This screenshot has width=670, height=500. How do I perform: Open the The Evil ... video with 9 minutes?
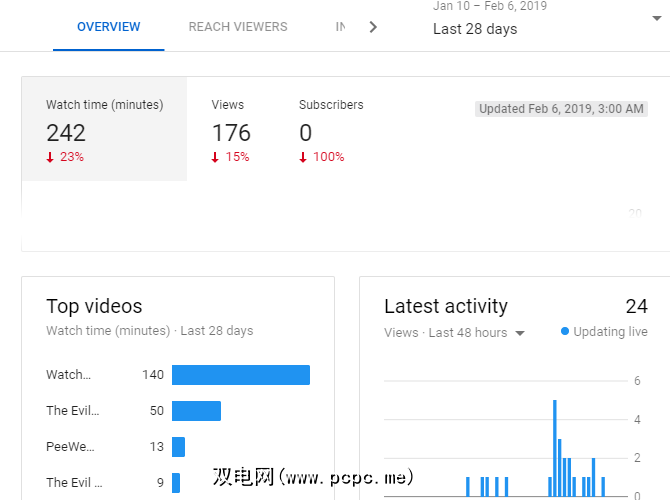point(74,482)
